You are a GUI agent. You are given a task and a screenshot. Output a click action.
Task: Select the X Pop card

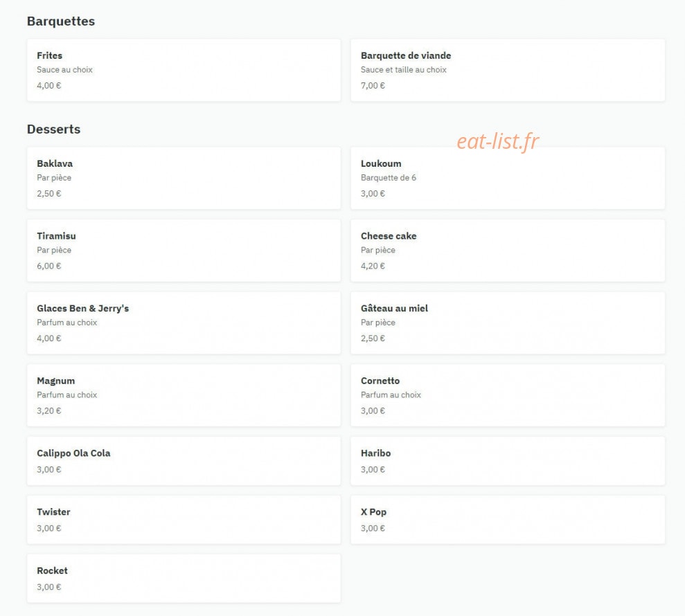coord(508,520)
